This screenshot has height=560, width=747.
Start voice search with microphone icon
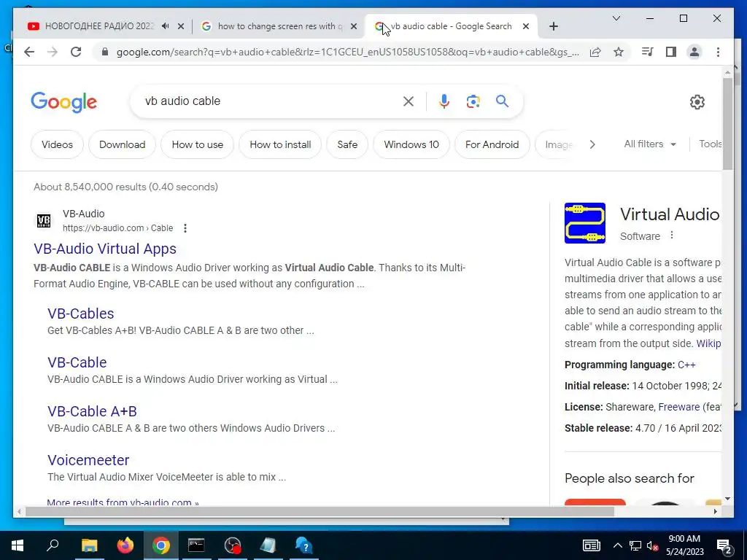[x=444, y=101]
